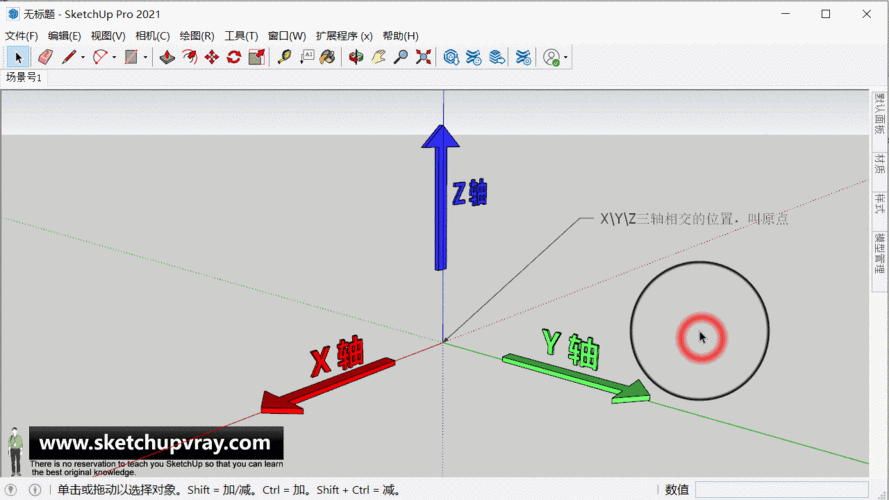Open the 编辑(E) menu

click(64, 36)
